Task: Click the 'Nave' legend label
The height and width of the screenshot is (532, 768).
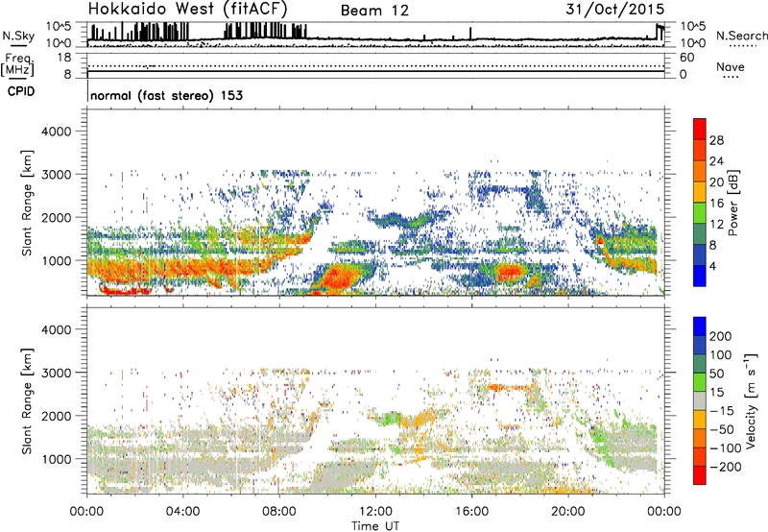Action: (x=731, y=66)
